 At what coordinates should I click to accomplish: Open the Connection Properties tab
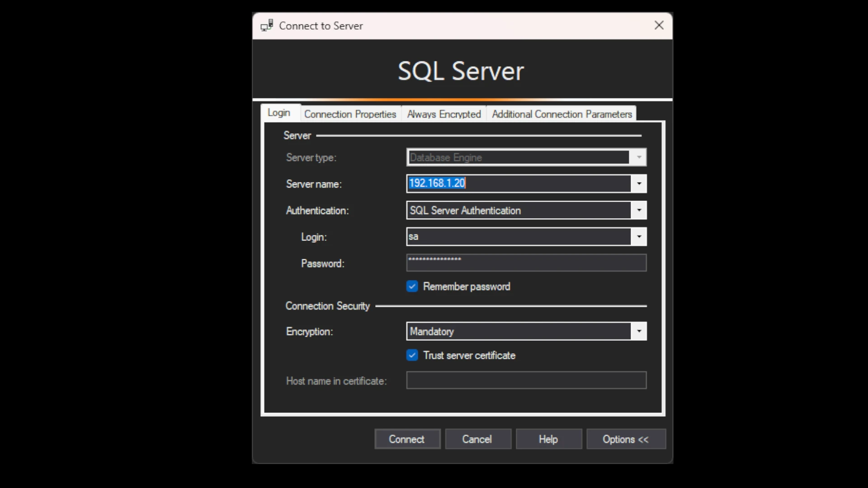coord(350,114)
